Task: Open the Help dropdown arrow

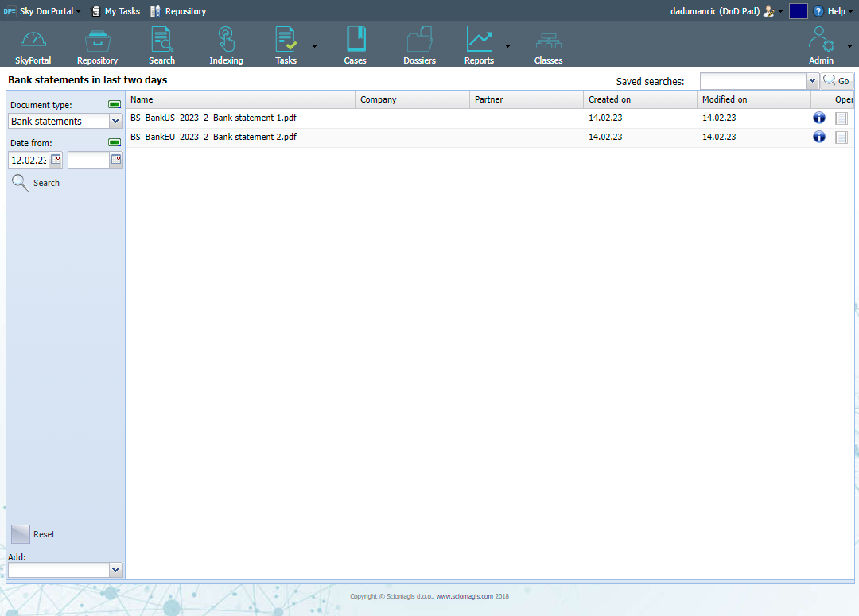Action: 850,11
